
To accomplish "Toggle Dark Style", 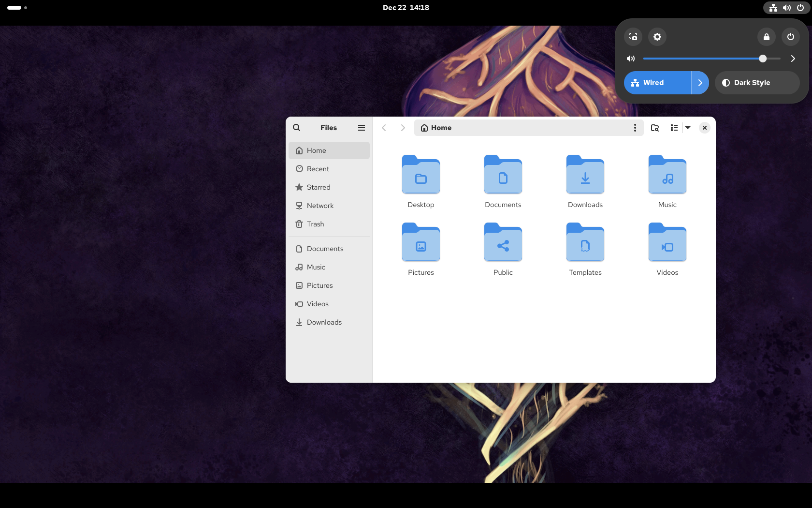I will pyautogui.click(x=757, y=83).
